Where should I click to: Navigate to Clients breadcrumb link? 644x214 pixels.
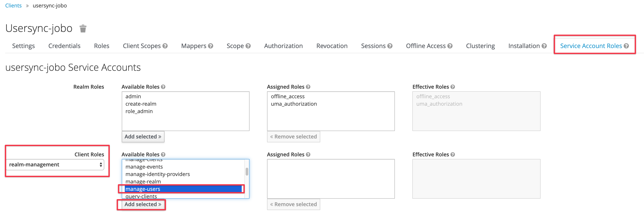tap(14, 5)
